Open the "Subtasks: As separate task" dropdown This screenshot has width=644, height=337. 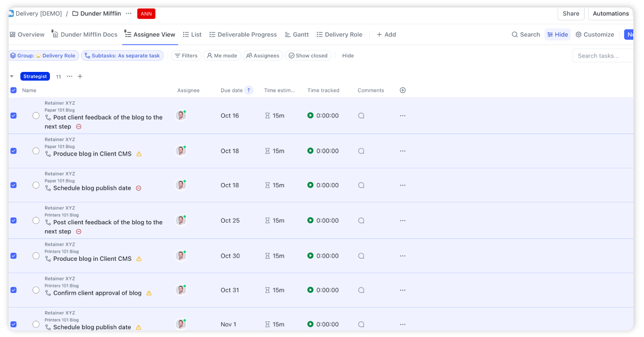[123, 55]
